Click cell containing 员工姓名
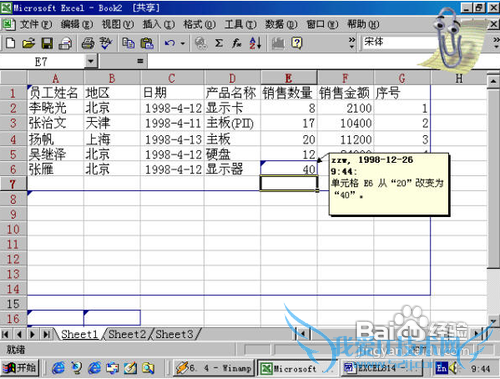The height and width of the screenshot is (379, 500). [x=55, y=93]
